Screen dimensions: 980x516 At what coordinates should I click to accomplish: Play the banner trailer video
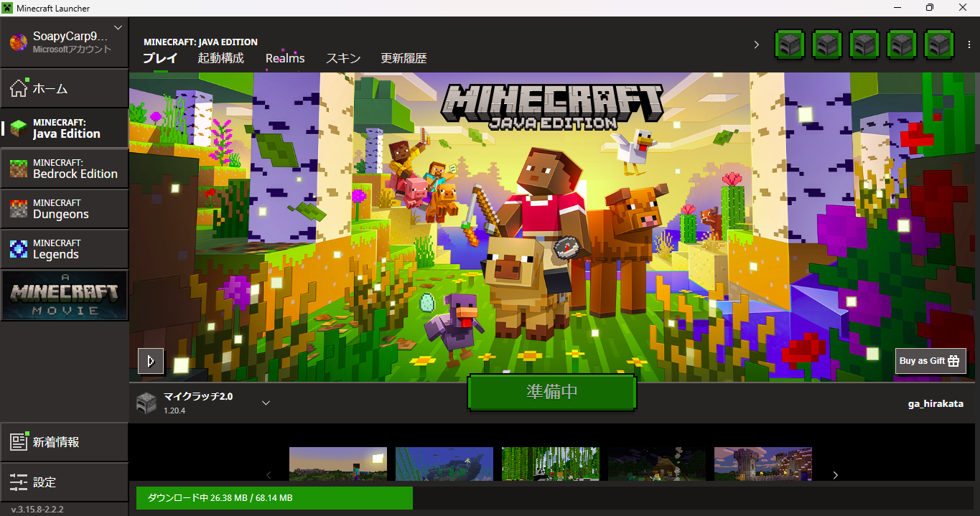point(151,361)
